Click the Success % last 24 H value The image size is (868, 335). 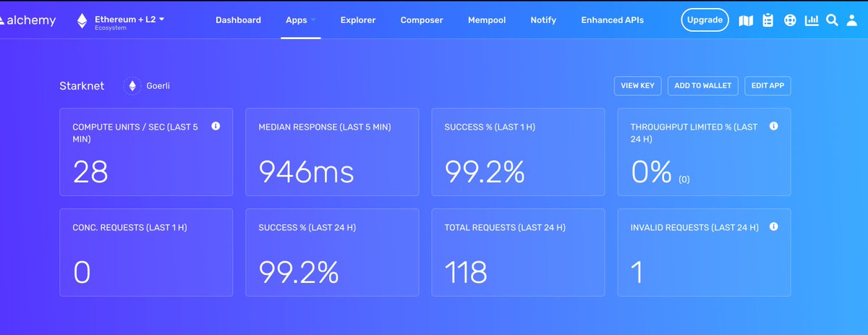point(299,273)
